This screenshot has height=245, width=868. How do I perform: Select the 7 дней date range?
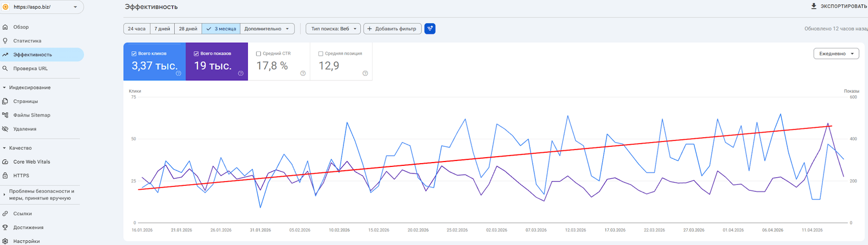click(162, 29)
